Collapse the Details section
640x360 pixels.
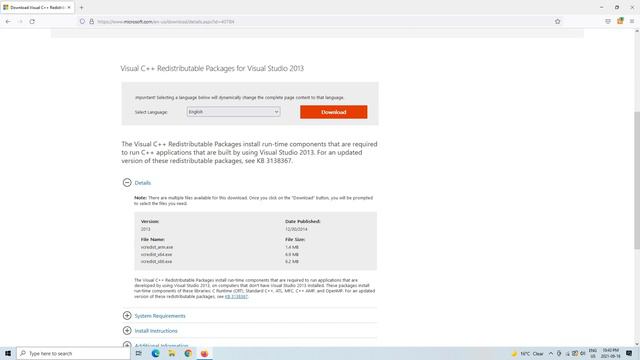pos(127,182)
